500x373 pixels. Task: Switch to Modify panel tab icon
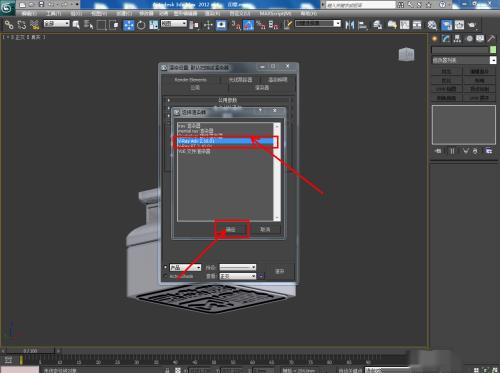tap(446, 39)
